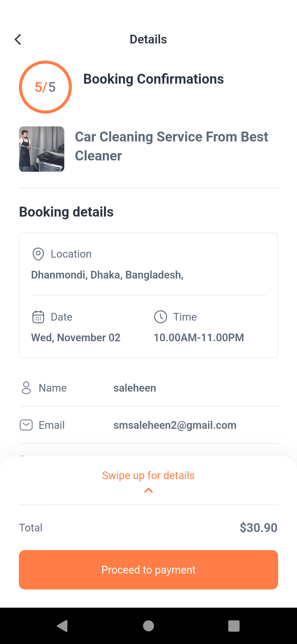Click the 5/5 progress circle

tap(45, 87)
